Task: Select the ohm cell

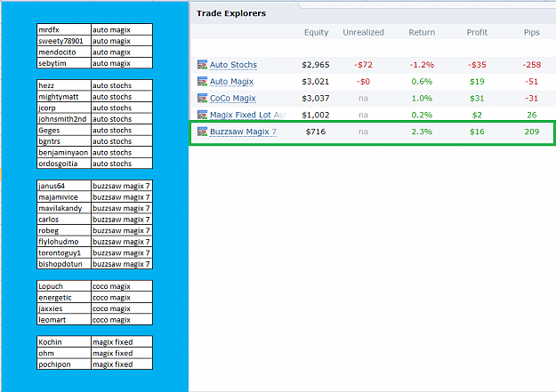Action: pos(64,353)
